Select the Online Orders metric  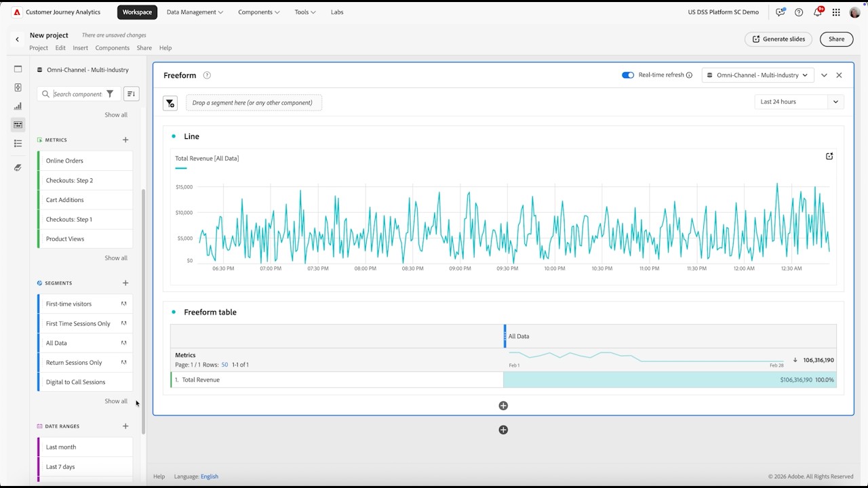pos(85,161)
